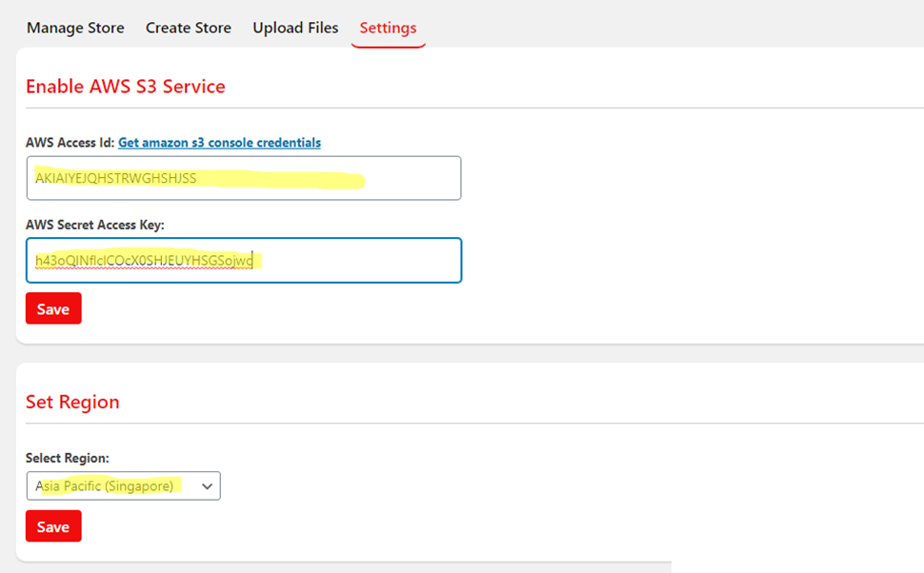The image size is (924, 573).
Task: Go to the Upload Files tab
Action: coord(295,28)
